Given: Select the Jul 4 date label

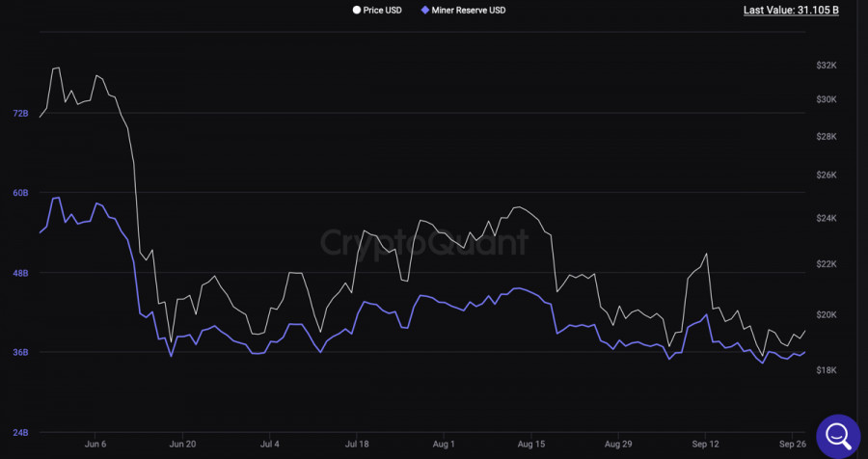Looking at the screenshot, I should pos(270,445).
